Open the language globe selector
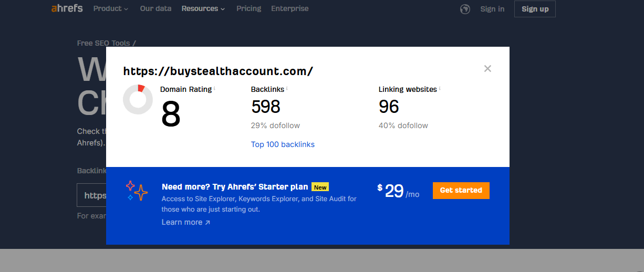644x272 pixels. click(465, 9)
